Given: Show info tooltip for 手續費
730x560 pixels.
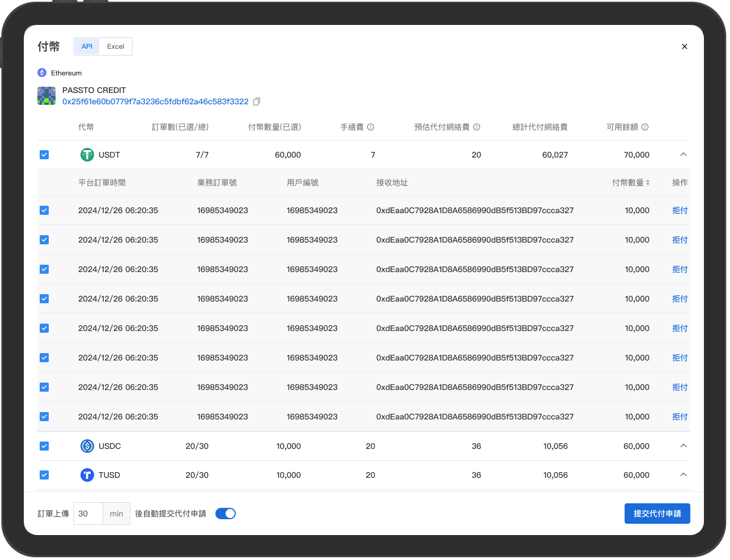Looking at the screenshot, I should click(371, 127).
